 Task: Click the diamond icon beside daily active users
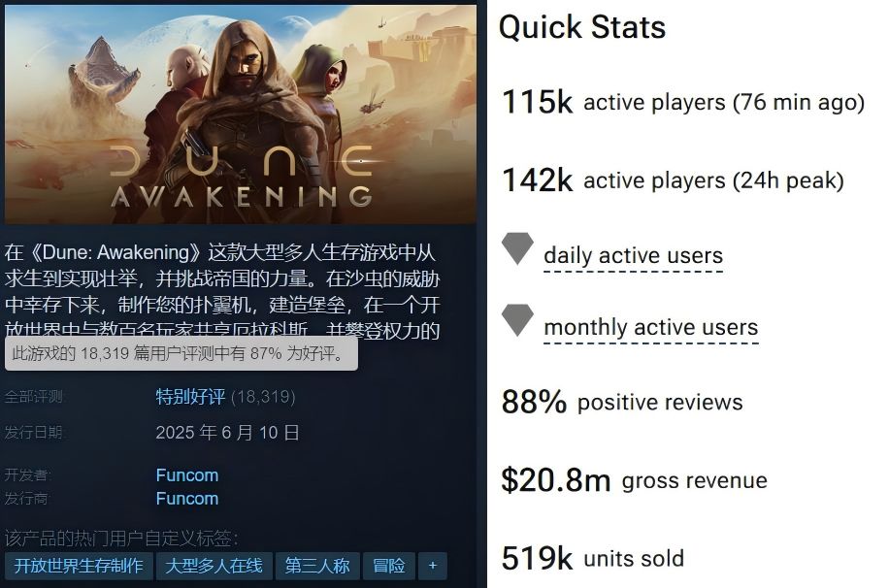517,248
